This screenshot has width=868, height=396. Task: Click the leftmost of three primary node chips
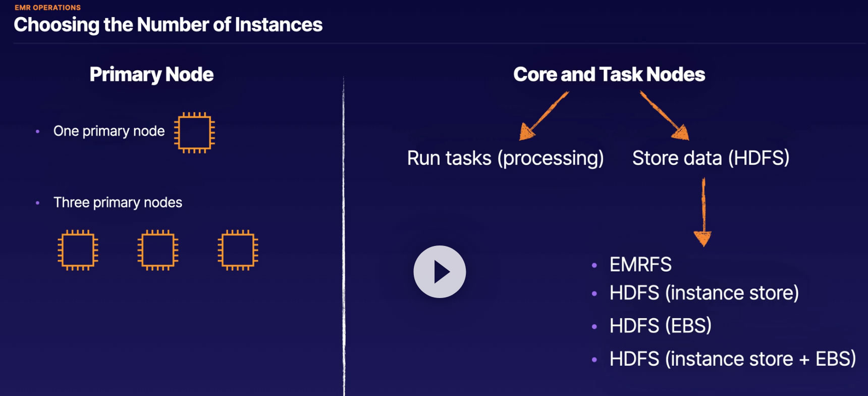[x=78, y=250]
